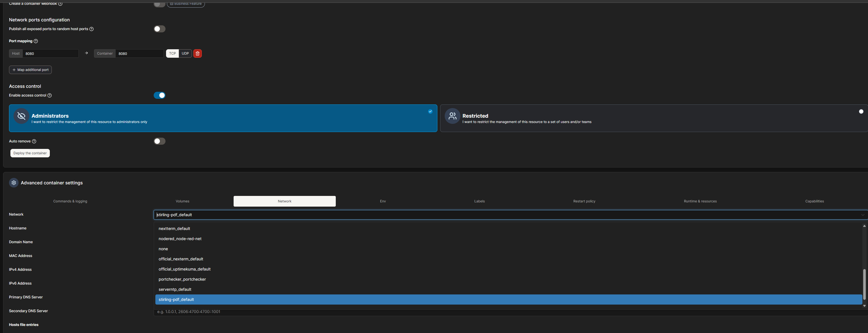Click Map additional port button
The width and height of the screenshot is (868, 333).
[30, 70]
